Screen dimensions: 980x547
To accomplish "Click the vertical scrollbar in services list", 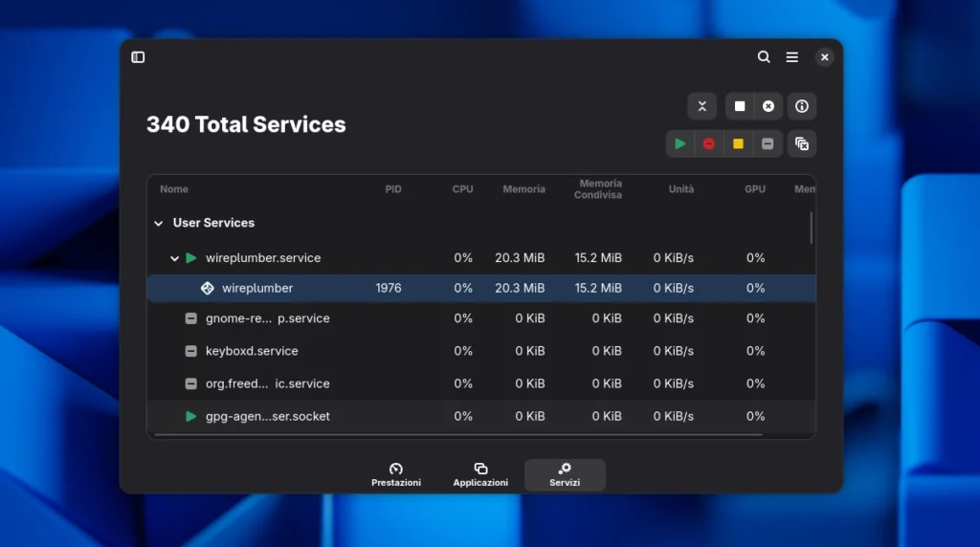I will 812,228.
